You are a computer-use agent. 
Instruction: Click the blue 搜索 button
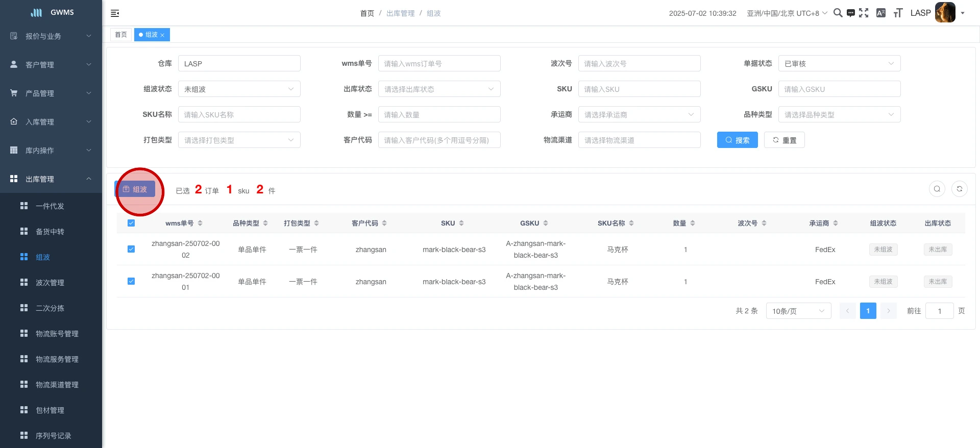[x=737, y=140]
